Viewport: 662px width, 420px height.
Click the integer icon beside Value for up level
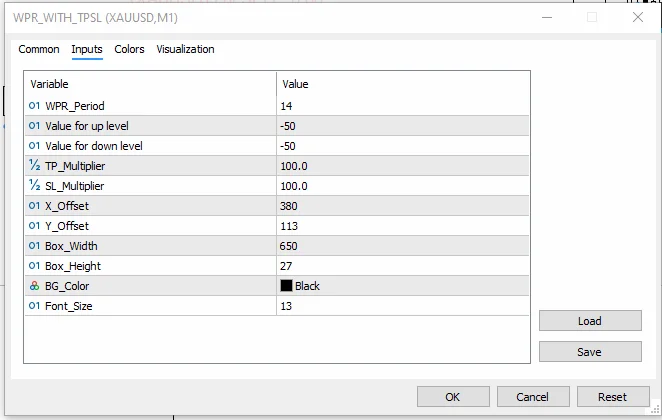(35, 126)
